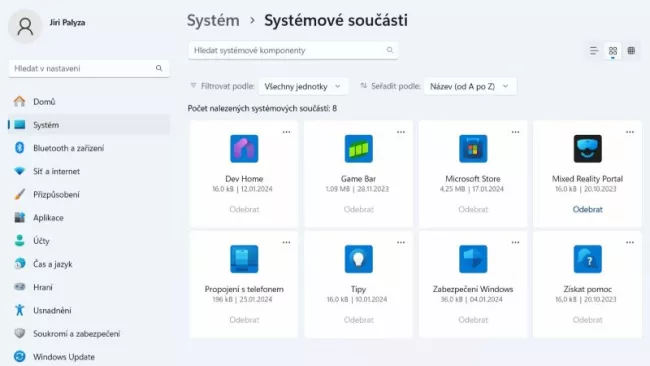Focus the Hledat systémové komponenty field

293,50
